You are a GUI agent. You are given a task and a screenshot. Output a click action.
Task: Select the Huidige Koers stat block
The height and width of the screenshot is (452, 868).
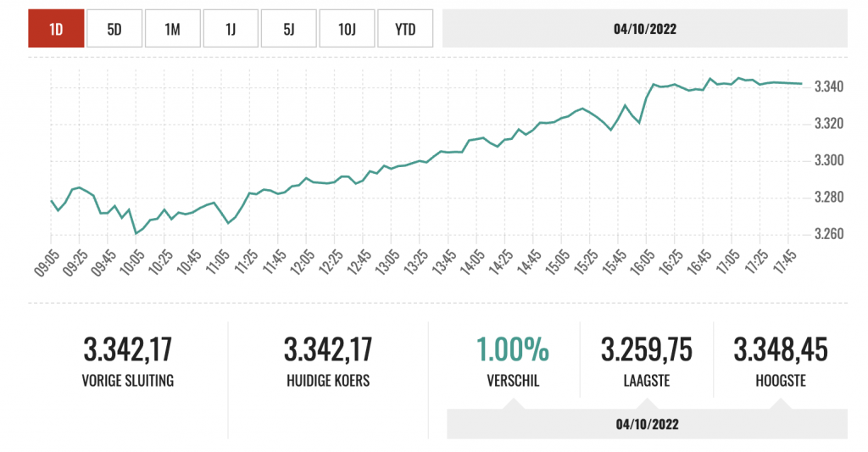328,362
